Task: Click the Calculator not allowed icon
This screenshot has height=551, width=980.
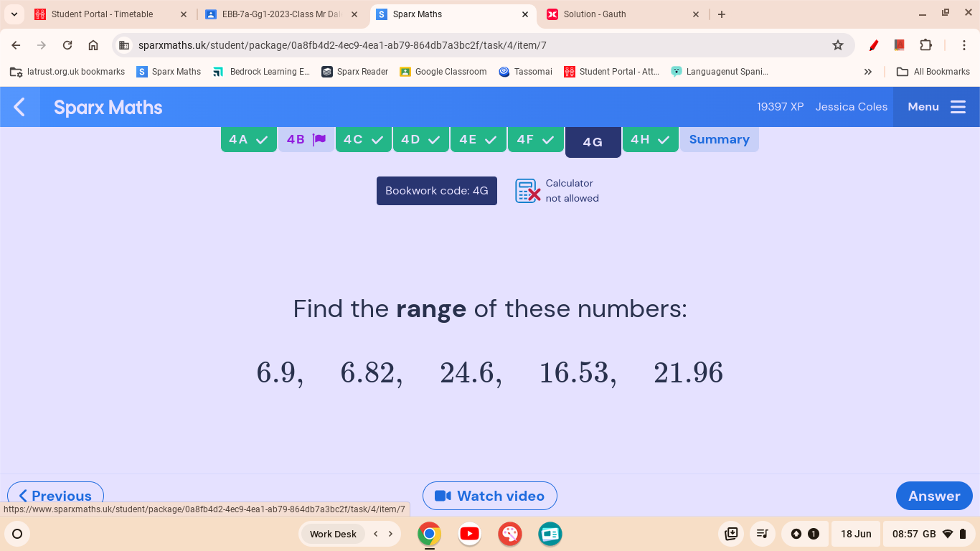Action: [527, 191]
